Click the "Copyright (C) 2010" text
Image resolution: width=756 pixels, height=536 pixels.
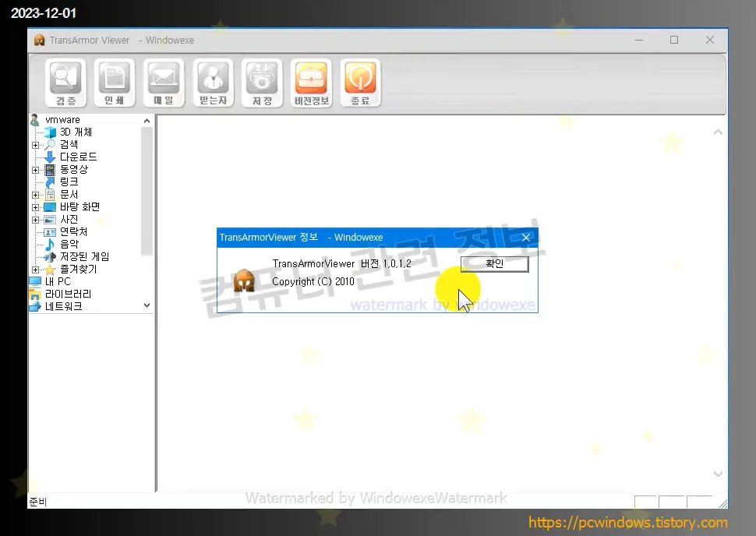click(x=313, y=281)
